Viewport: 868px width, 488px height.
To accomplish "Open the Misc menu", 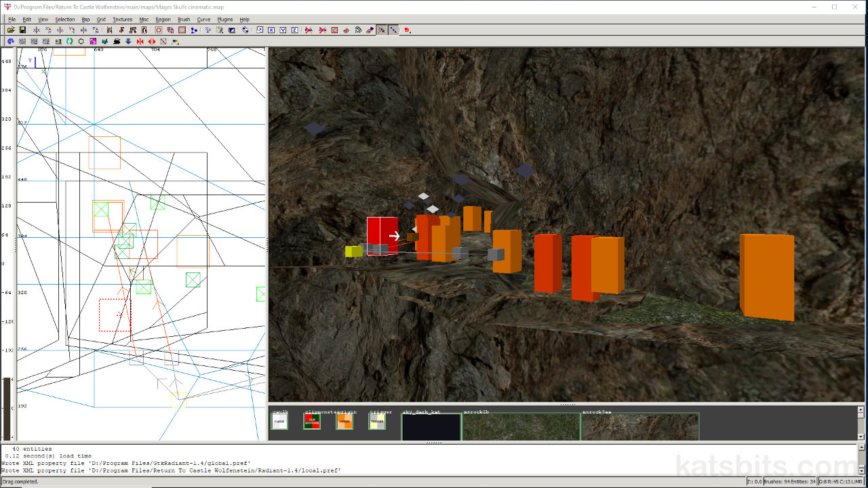I will click(144, 20).
